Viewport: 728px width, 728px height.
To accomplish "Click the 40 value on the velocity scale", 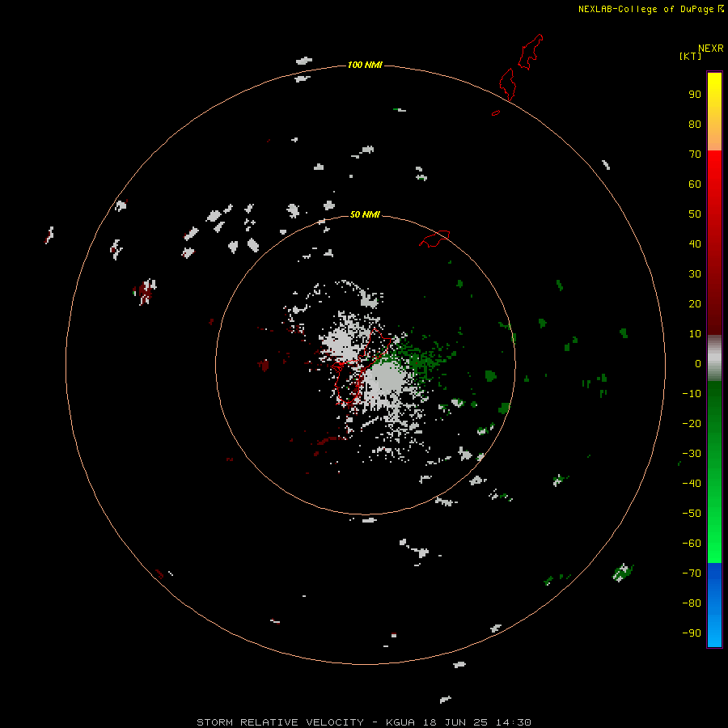I will pyautogui.click(x=695, y=243).
